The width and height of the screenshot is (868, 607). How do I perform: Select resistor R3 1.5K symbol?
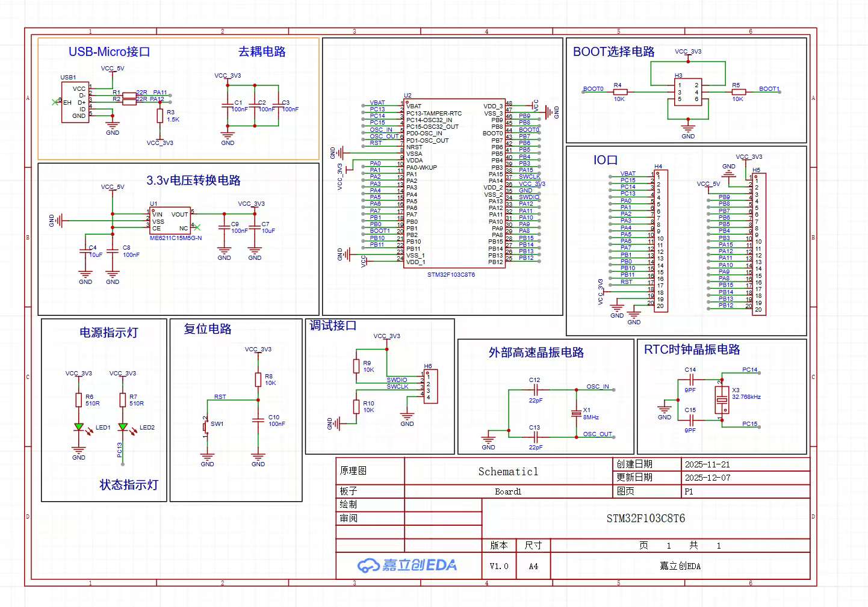[x=160, y=116]
